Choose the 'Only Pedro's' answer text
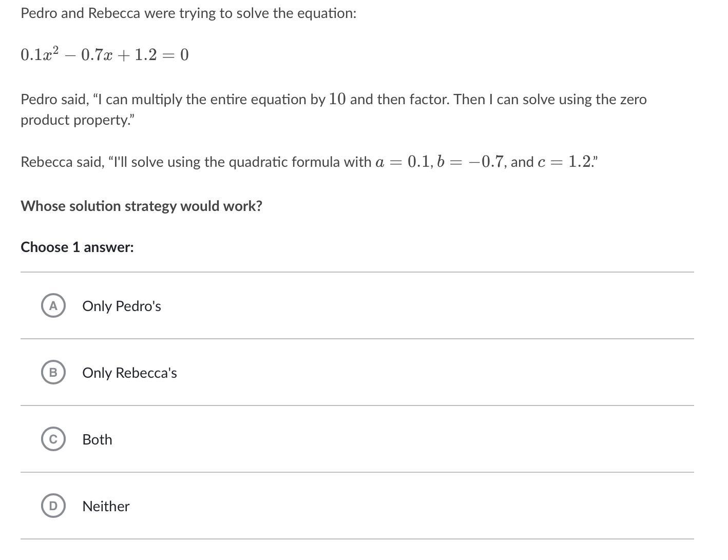This screenshot has width=728, height=560. [122, 306]
